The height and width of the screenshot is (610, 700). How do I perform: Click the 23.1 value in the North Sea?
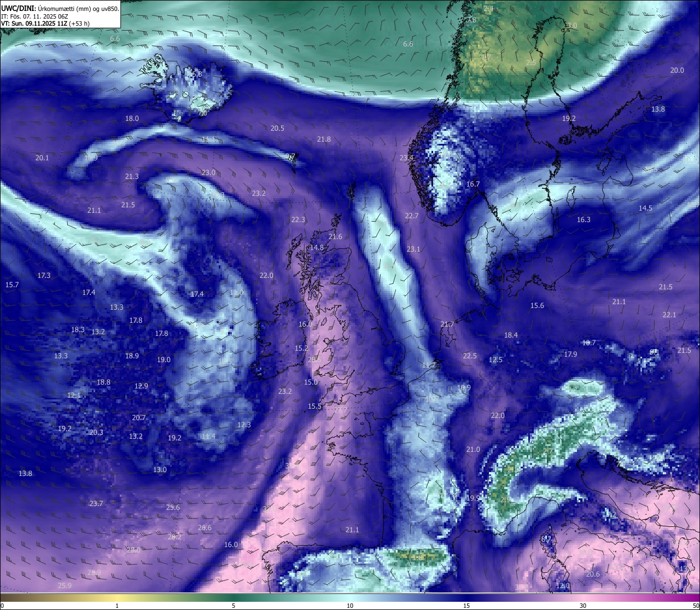[x=413, y=249]
